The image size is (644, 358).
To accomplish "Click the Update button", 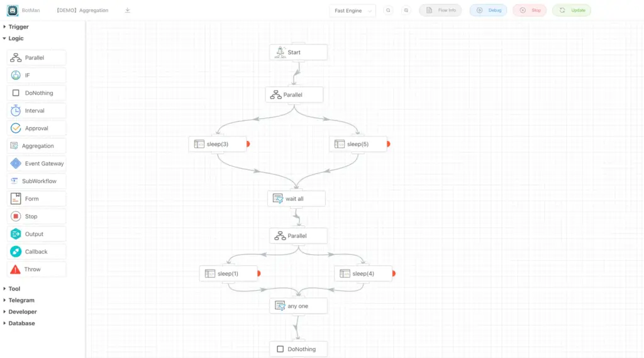I will coord(572,10).
